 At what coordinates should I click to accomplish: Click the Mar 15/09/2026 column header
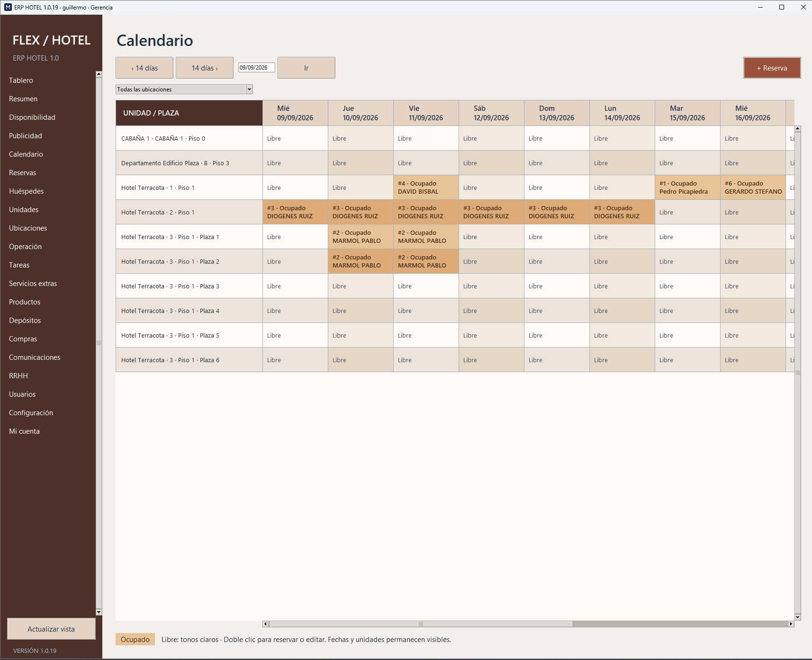click(688, 113)
